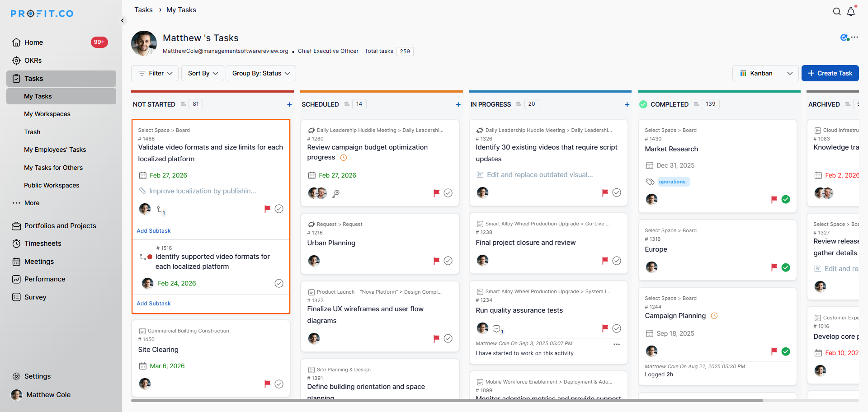Screen dimensions: 868x412
Task: Mark Site Clearing task as complete
Action: tap(279, 384)
